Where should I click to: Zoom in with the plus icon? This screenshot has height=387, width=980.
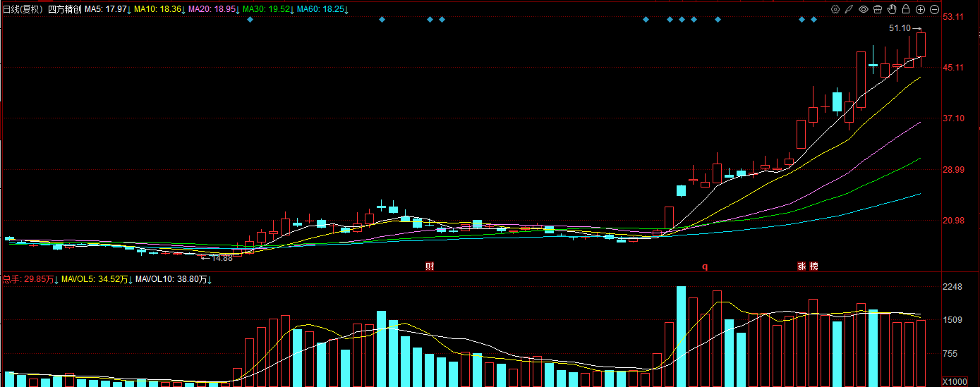[x=920, y=9]
